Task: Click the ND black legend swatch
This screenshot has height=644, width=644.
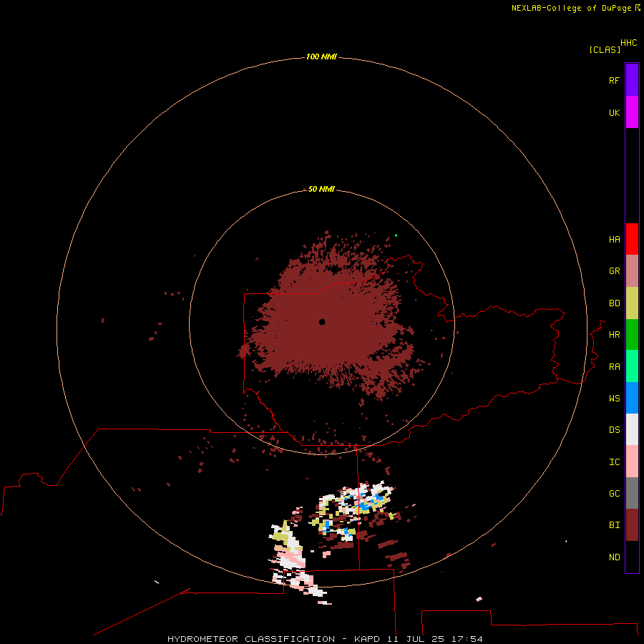Action: 632,557
